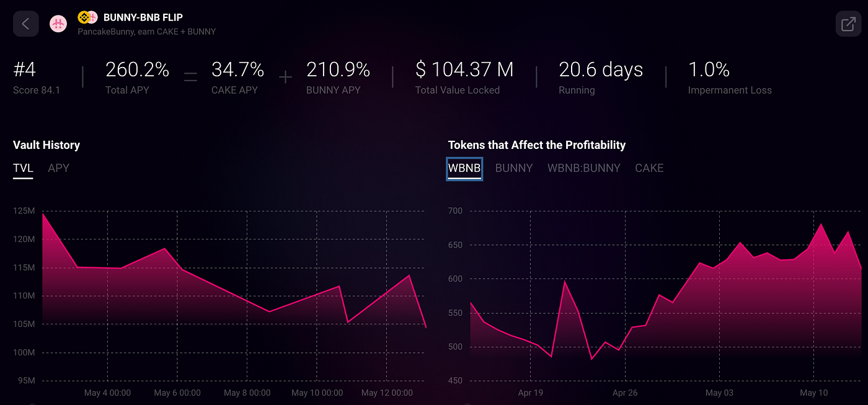Screen dimensions: 868x405
Task: Click the 700 axis label
Action: (x=455, y=211)
